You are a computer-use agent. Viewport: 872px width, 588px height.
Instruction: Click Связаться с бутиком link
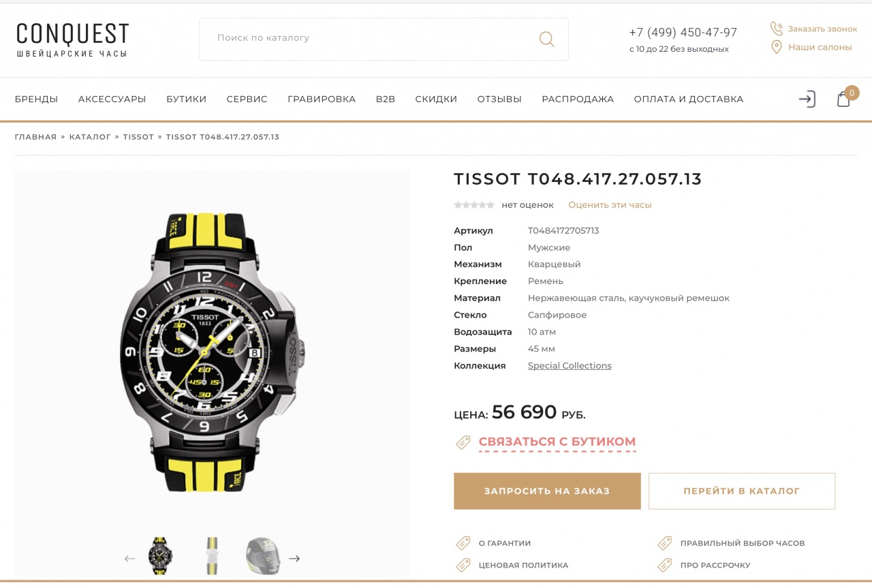coord(557,442)
